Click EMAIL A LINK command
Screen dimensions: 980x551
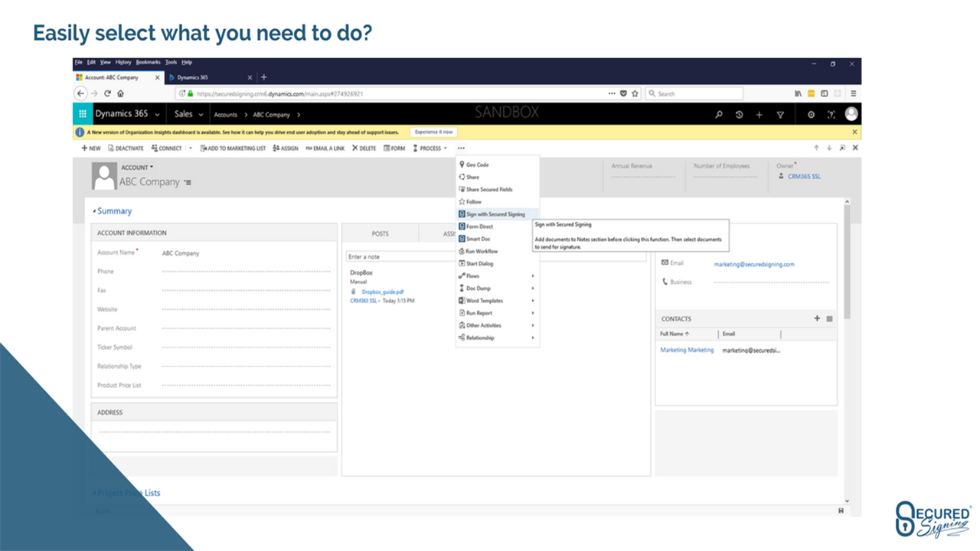(325, 148)
